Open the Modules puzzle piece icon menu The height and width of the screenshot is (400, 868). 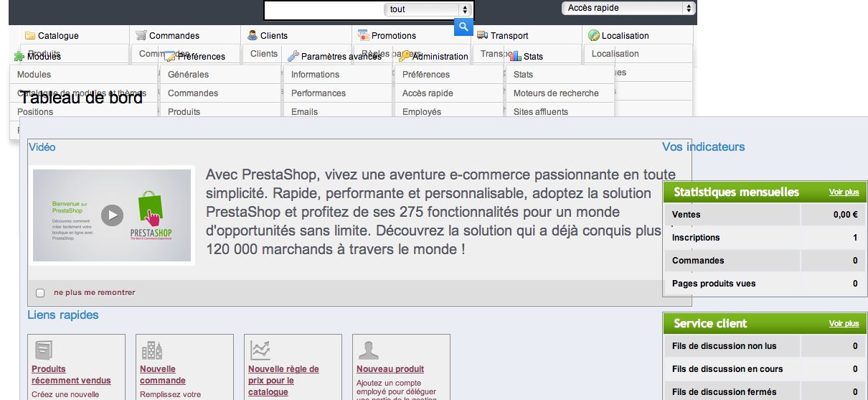19,56
